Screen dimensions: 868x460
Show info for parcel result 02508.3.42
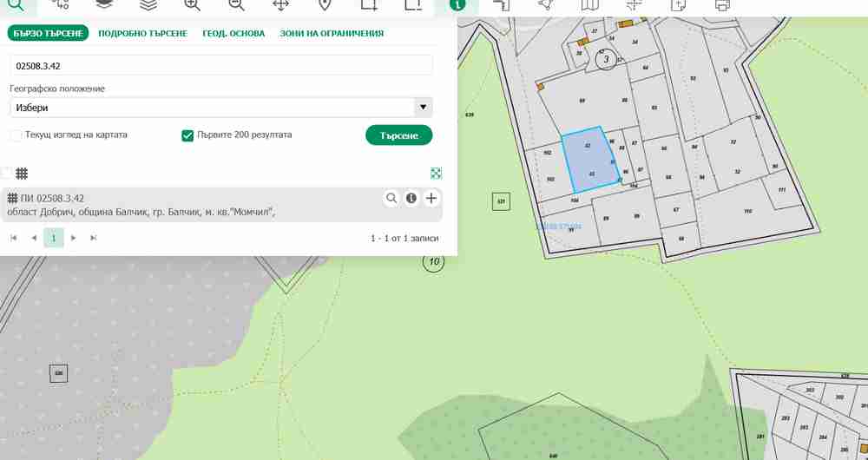411,199
